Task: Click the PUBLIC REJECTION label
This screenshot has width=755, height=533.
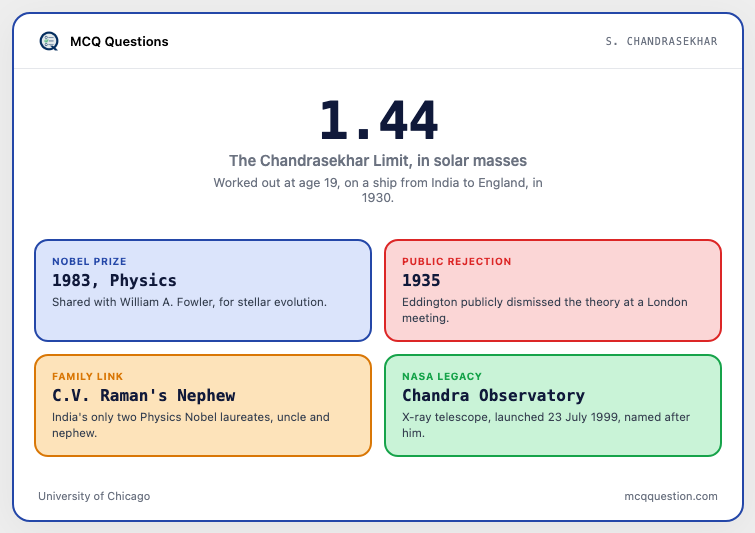Action: [456, 261]
